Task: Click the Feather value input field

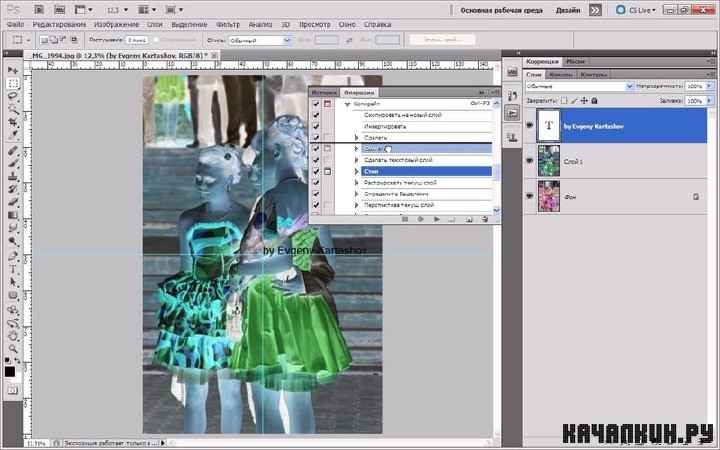Action: [137, 40]
